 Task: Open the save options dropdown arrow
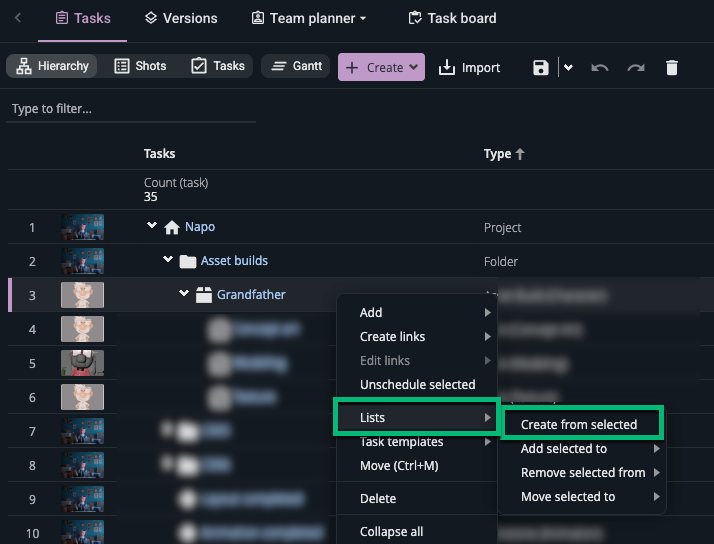[x=568, y=67]
